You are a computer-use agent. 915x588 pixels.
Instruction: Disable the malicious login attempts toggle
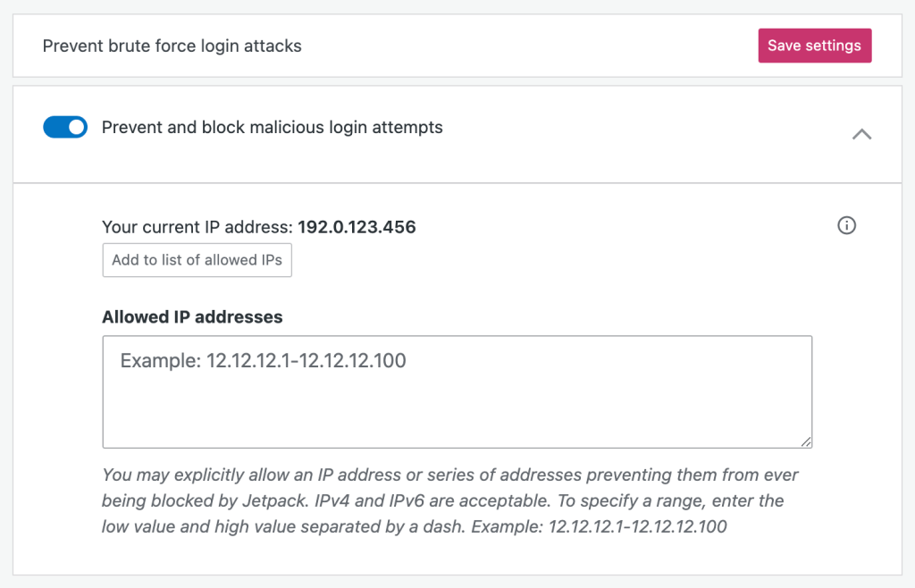coord(65,128)
